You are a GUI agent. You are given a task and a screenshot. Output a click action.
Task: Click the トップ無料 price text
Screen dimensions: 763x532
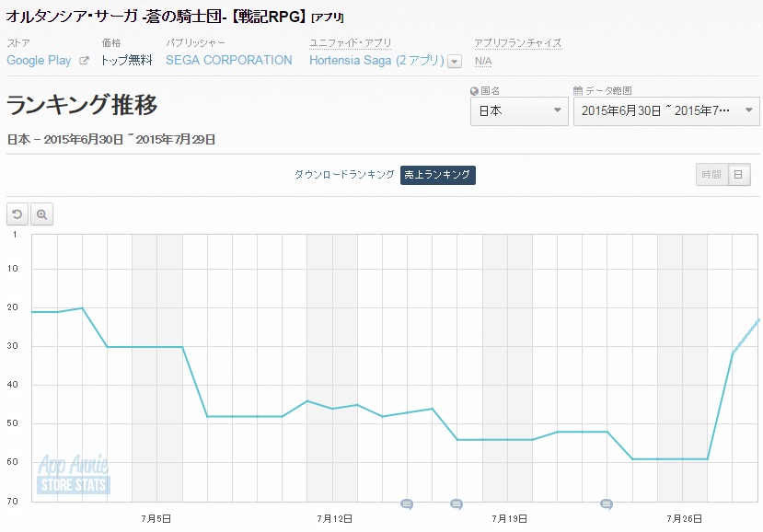126,61
